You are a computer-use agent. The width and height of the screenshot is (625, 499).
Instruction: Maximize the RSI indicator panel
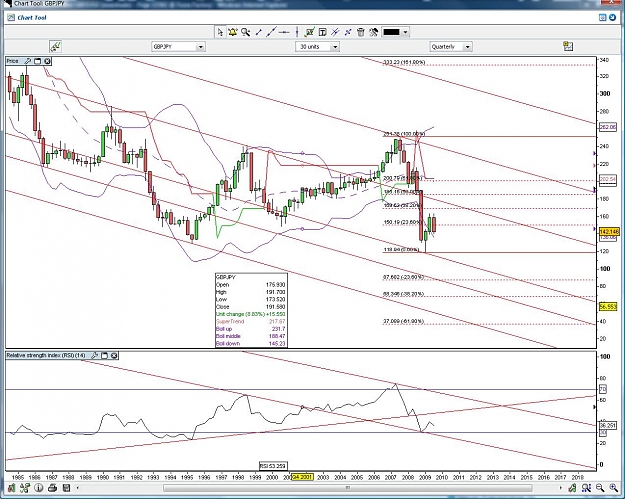click(104, 356)
